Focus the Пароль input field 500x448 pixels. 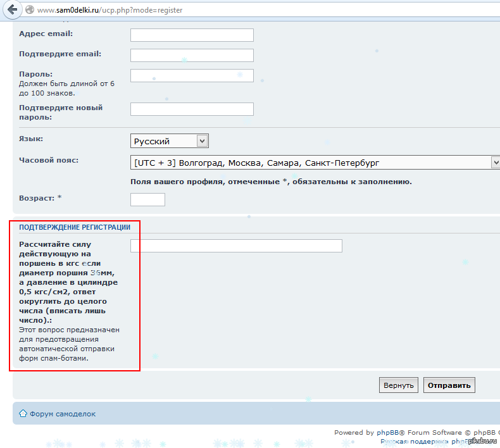pyautogui.click(x=192, y=75)
